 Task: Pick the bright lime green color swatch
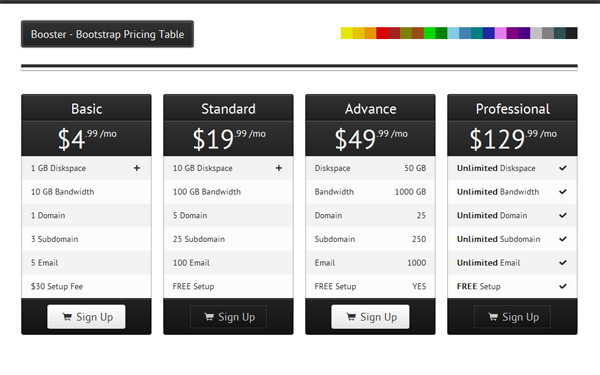coord(430,33)
